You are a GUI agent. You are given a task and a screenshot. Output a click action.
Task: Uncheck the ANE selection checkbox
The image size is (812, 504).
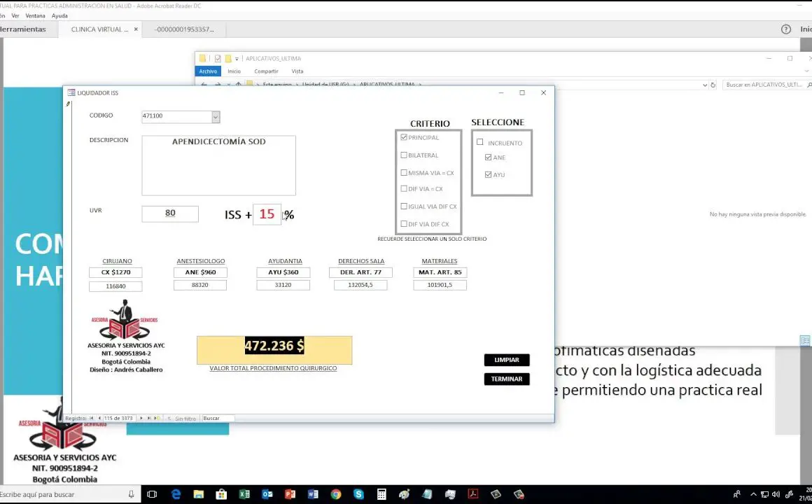489,157
